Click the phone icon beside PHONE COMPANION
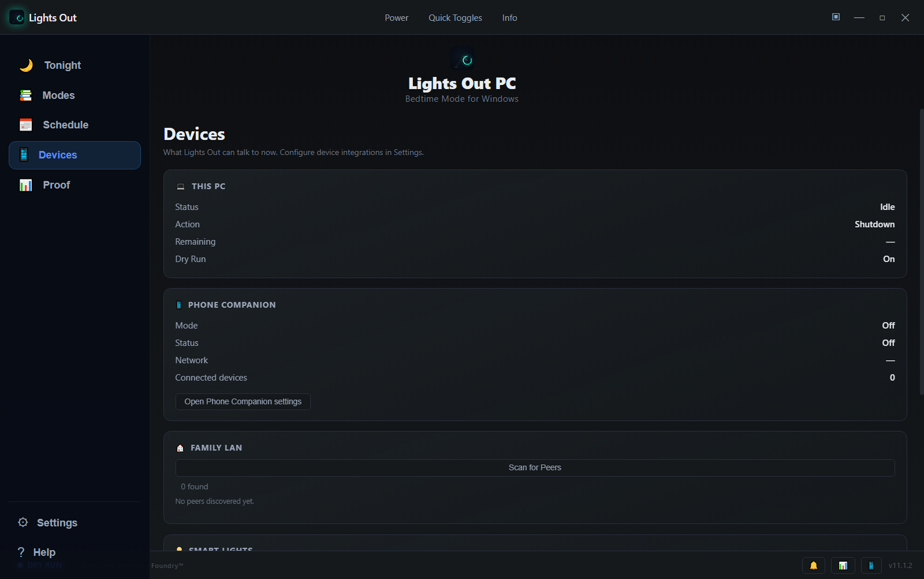Viewport: 924px width, 579px height. 179,305
